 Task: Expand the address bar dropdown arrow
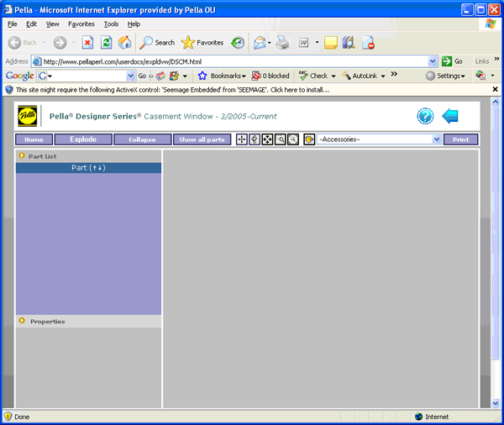coord(433,61)
